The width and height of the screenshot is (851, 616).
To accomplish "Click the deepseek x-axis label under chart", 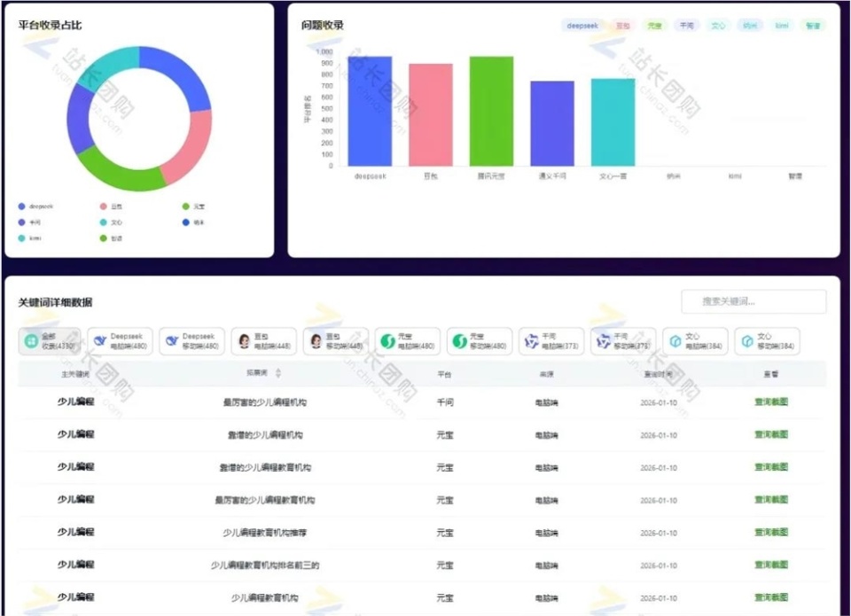I will pyautogui.click(x=371, y=175).
